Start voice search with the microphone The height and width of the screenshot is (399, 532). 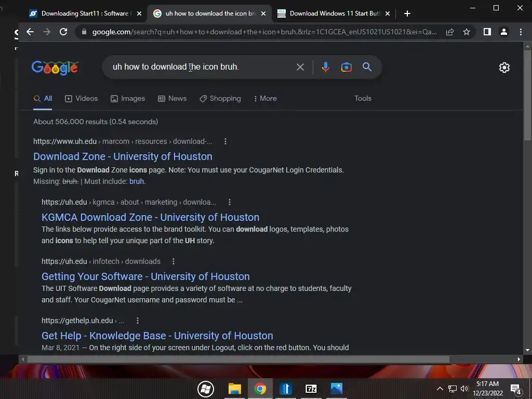pos(325,67)
